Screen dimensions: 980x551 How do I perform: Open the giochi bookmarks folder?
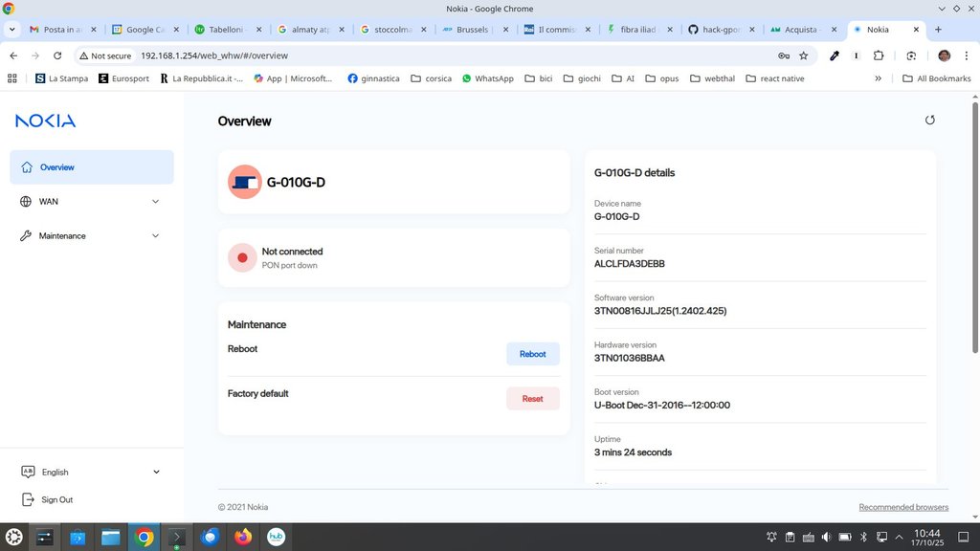click(582, 78)
